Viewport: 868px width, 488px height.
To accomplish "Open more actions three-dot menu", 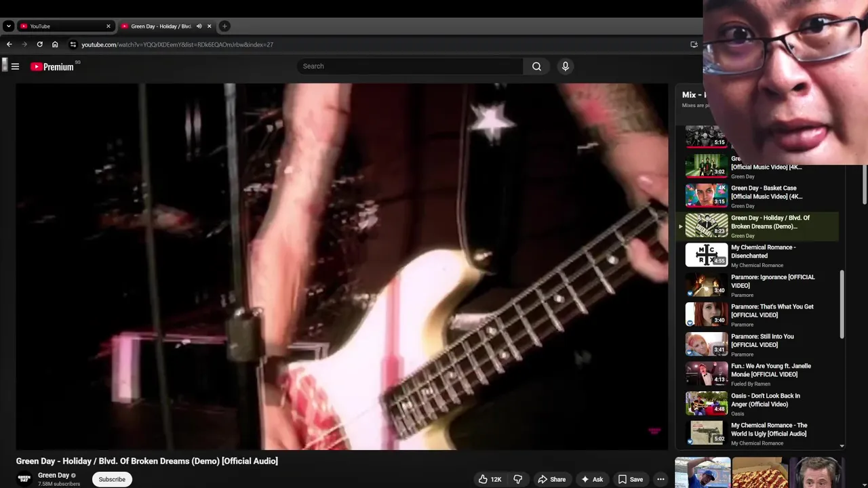I will coord(660,479).
